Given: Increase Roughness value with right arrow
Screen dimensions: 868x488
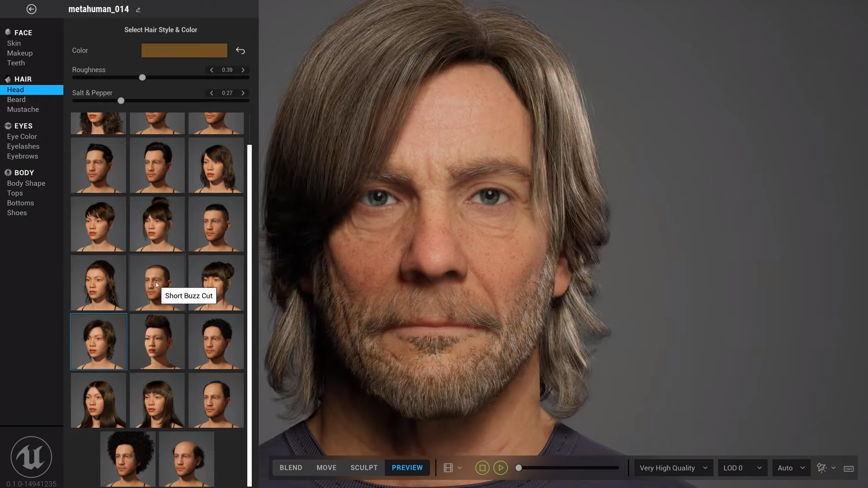Looking at the screenshot, I should pos(243,70).
